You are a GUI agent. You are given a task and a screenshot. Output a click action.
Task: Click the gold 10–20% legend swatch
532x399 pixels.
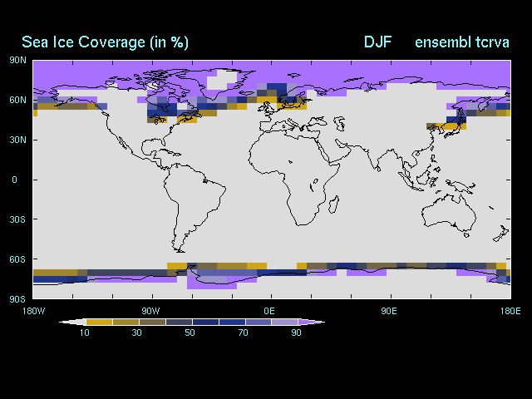click(98, 322)
